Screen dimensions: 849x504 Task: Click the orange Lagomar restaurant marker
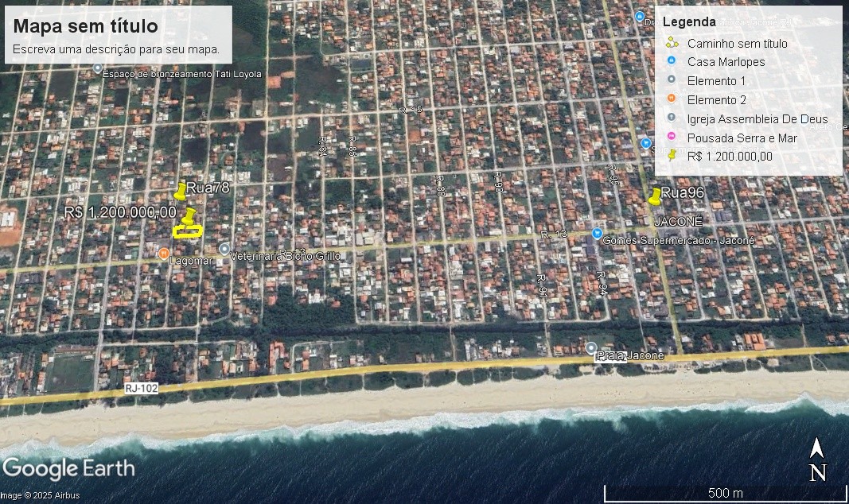[164, 253]
